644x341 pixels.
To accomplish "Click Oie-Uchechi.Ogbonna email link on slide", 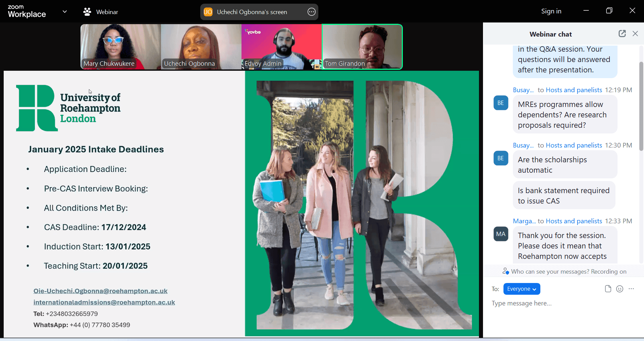I will 100,291.
